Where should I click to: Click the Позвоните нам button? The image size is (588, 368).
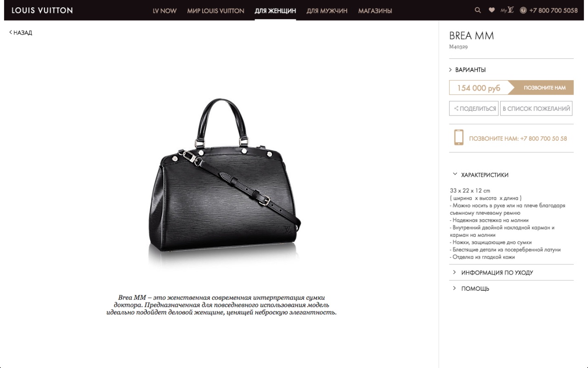tap(544, 88)
